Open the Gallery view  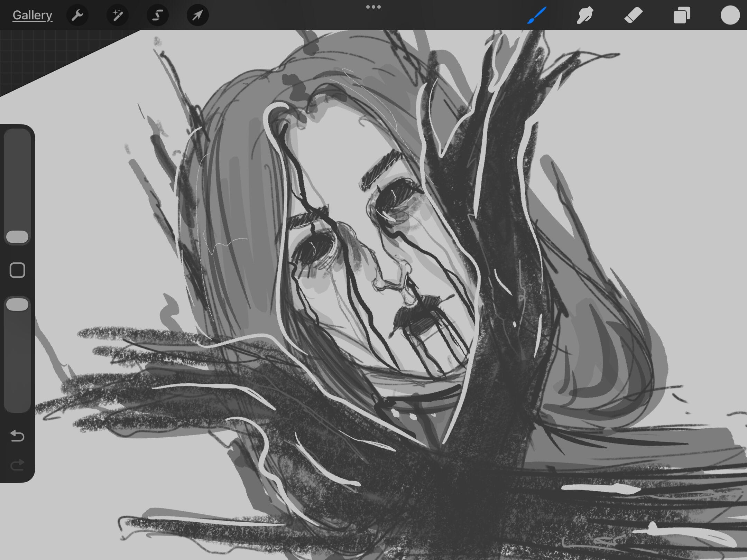tap(32, 15)
